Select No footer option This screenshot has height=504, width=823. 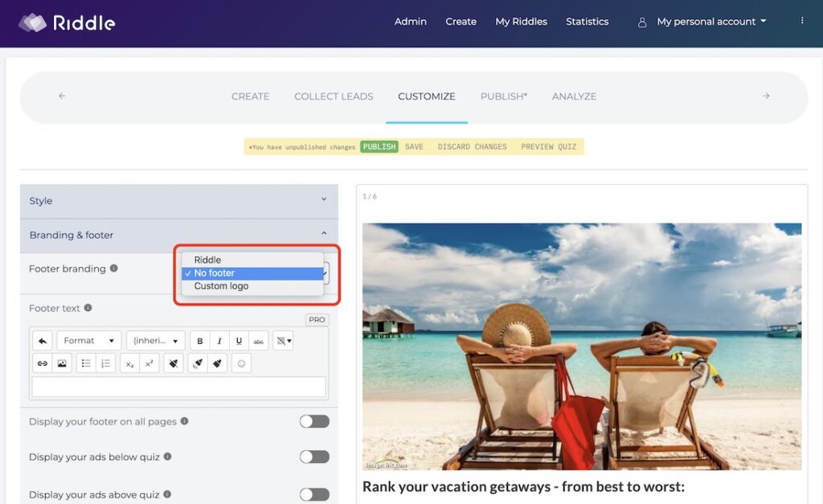pos(252,273)
